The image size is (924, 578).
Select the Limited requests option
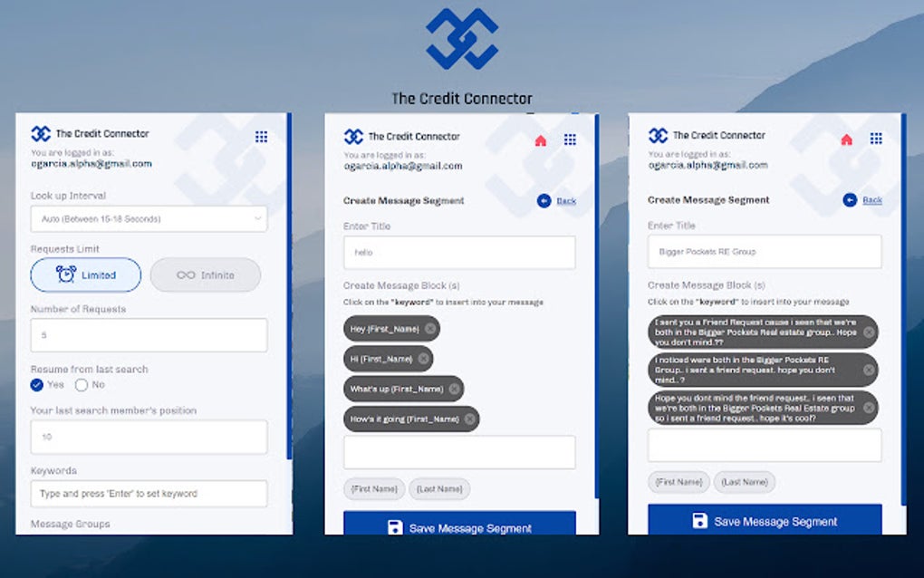coord(86,275)
